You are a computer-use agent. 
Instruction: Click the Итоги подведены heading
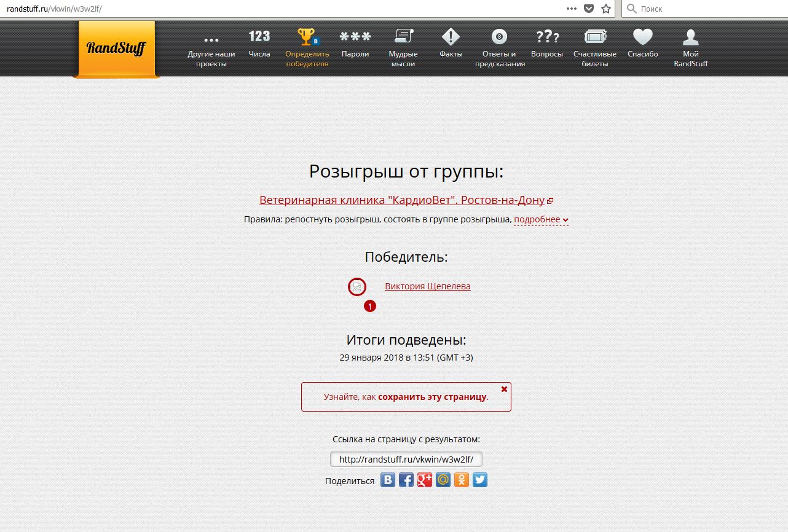[x=406, y=340]
